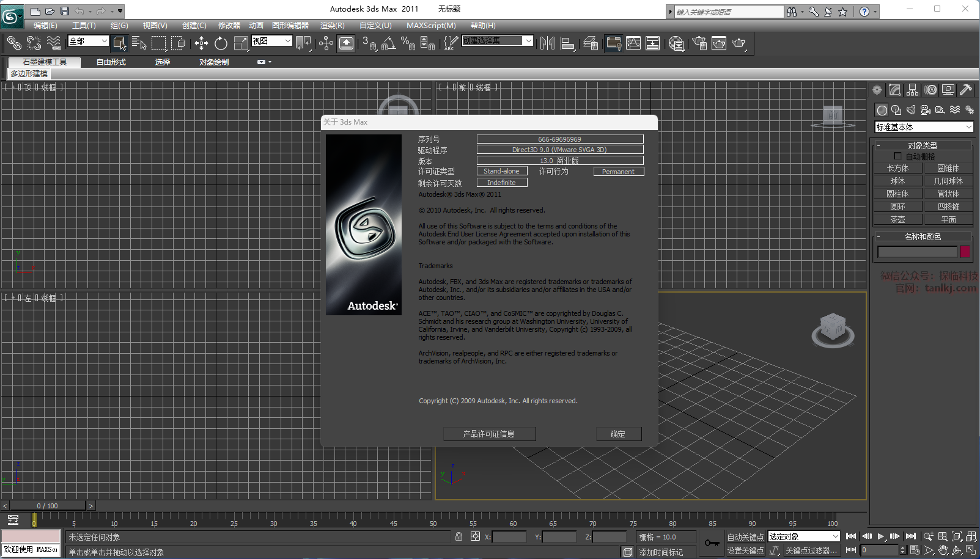Click the 确定 button in About dialog
The width and height of the screenshot is (980, 559).
[618, 434]
